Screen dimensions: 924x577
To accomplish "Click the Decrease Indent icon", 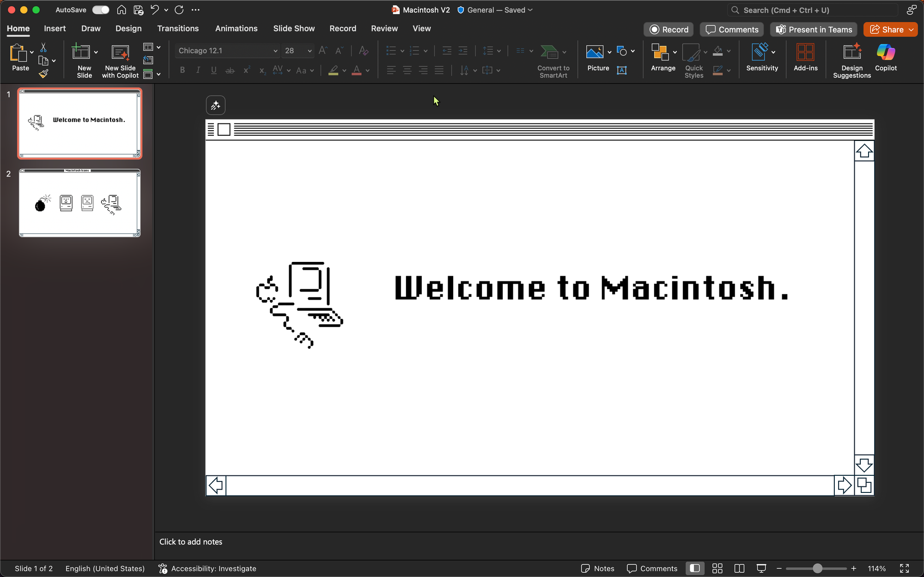I will point(447,51).
